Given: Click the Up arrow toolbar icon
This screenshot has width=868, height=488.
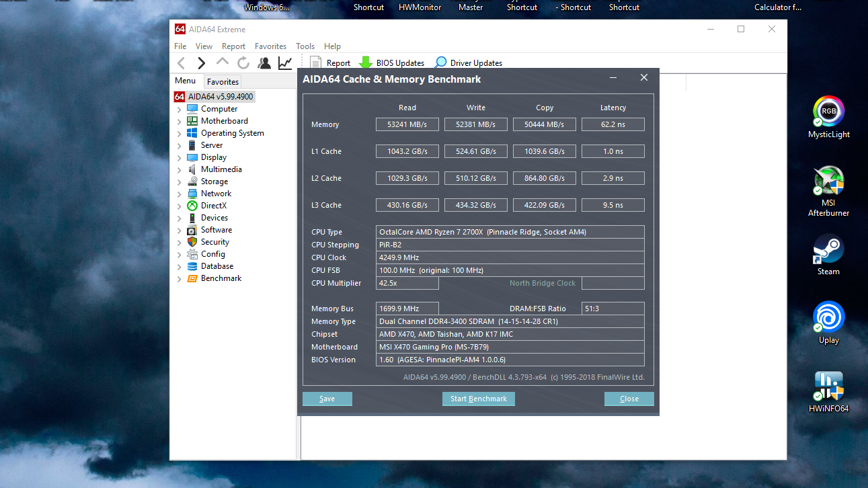Looking at the screenshot, I should coord(223,63).
